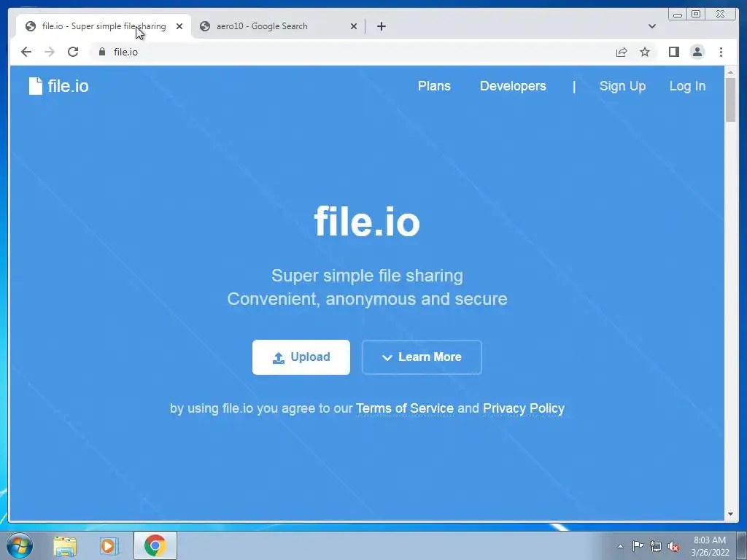
Task: Close the file.io tab
Action: click(179, 26)
